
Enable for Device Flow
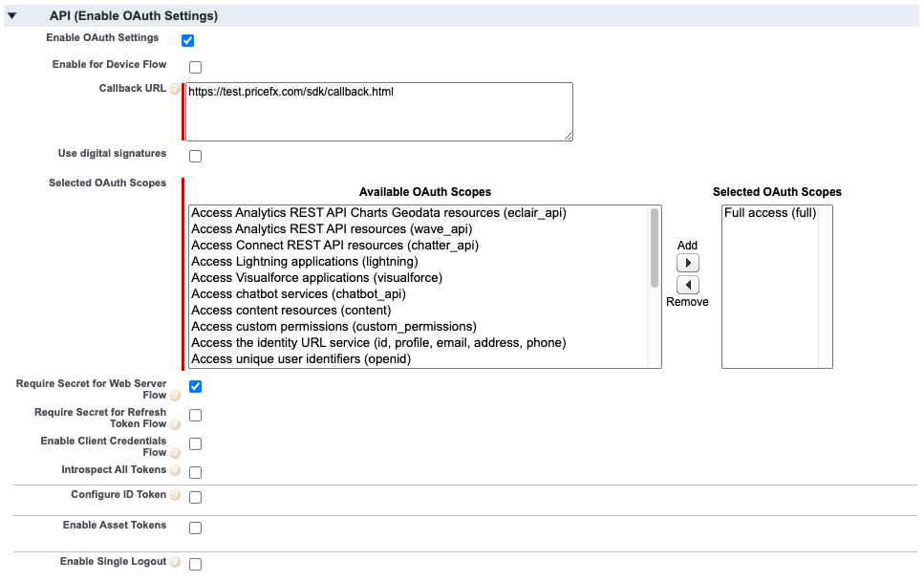[x=195, y=66]
